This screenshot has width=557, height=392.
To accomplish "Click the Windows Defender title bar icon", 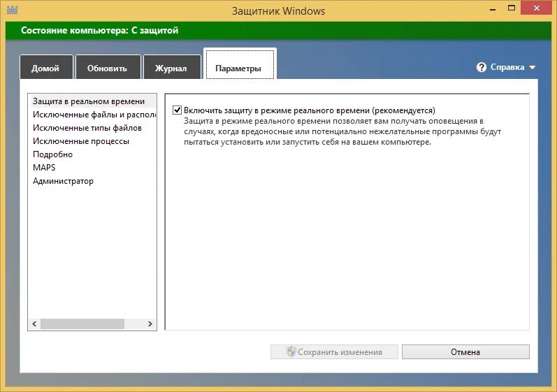I will coord(12,10).
